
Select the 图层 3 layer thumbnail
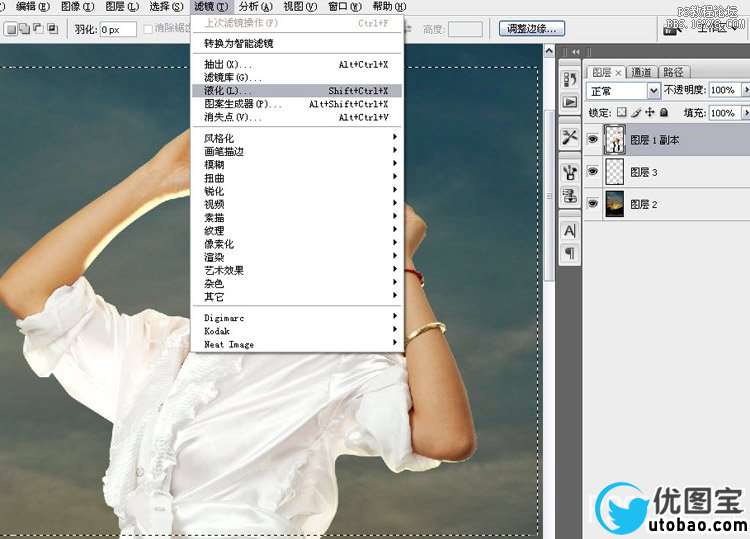pyautogui.click(x=615, y=171)
